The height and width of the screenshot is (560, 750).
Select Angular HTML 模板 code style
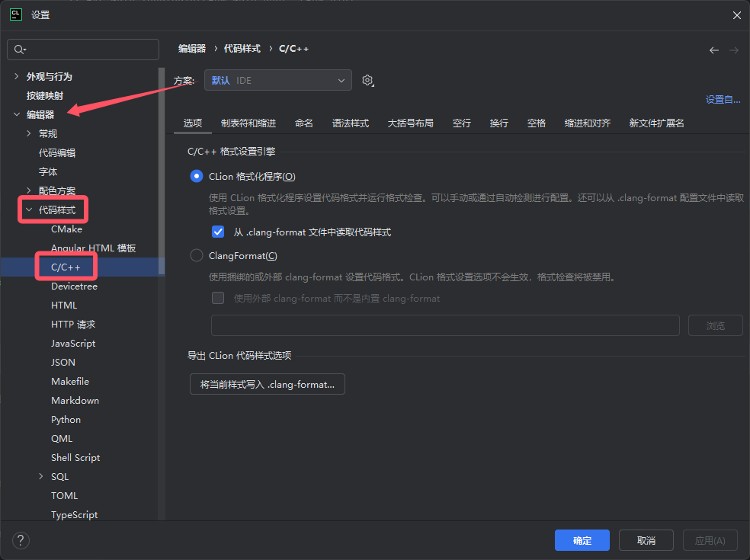tap(93, 248)
